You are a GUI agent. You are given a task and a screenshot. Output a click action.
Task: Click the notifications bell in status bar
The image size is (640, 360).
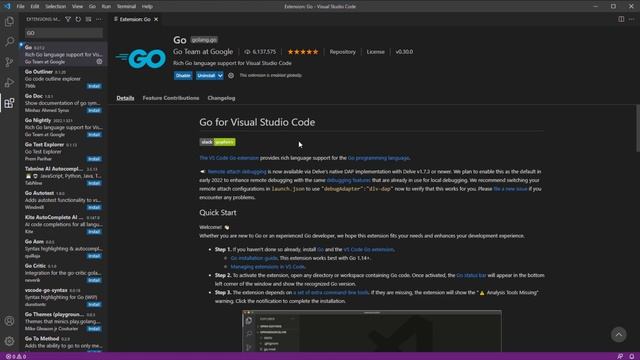(x=631, y=356)
